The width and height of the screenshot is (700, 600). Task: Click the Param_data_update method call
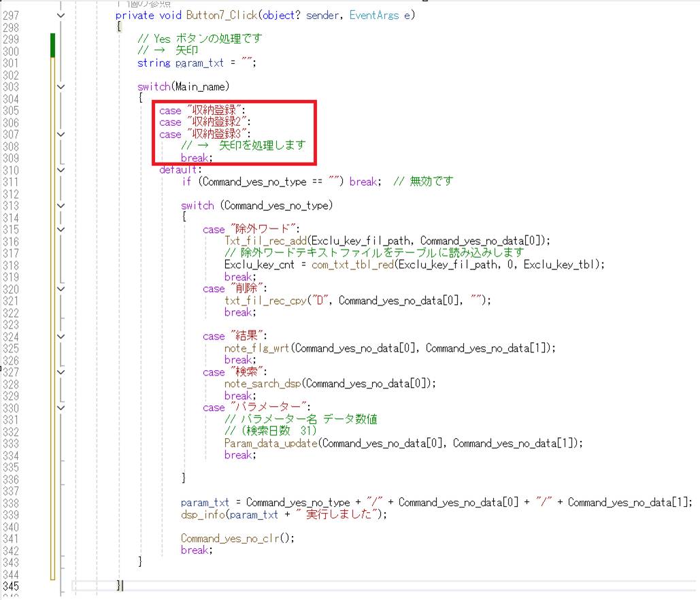[x=271, y=443]
